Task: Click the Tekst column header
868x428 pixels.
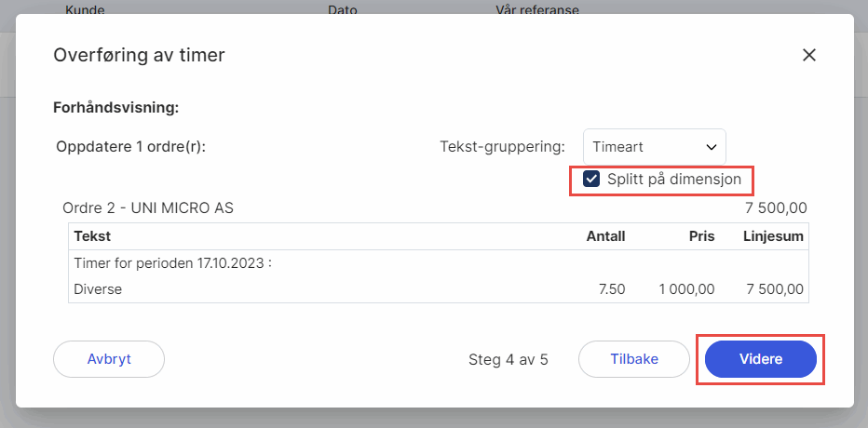Action: pos(92,236)
